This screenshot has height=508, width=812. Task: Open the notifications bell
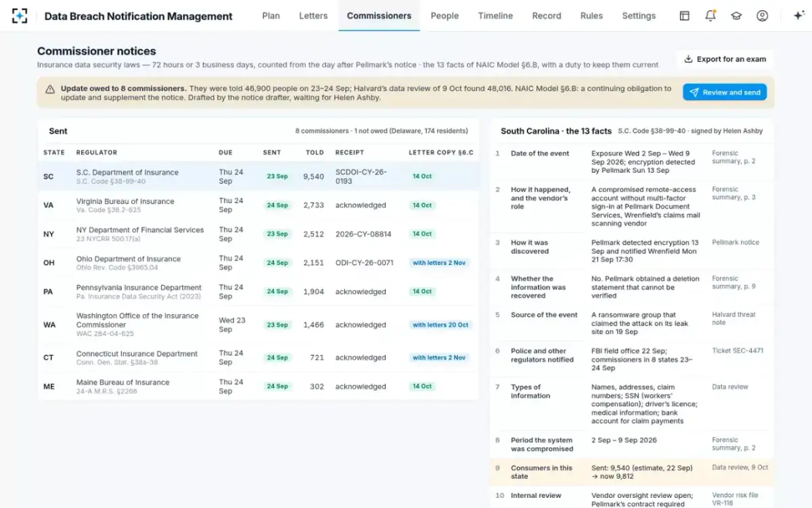click(710, 16)
